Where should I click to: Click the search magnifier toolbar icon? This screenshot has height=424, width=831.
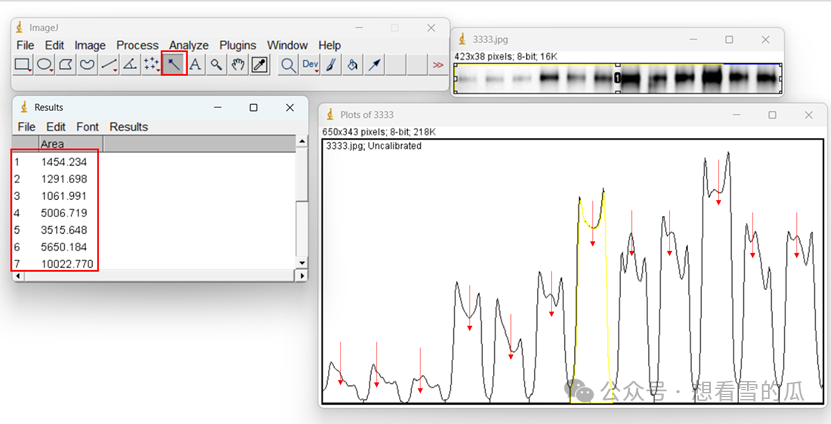tap(288, 65)
